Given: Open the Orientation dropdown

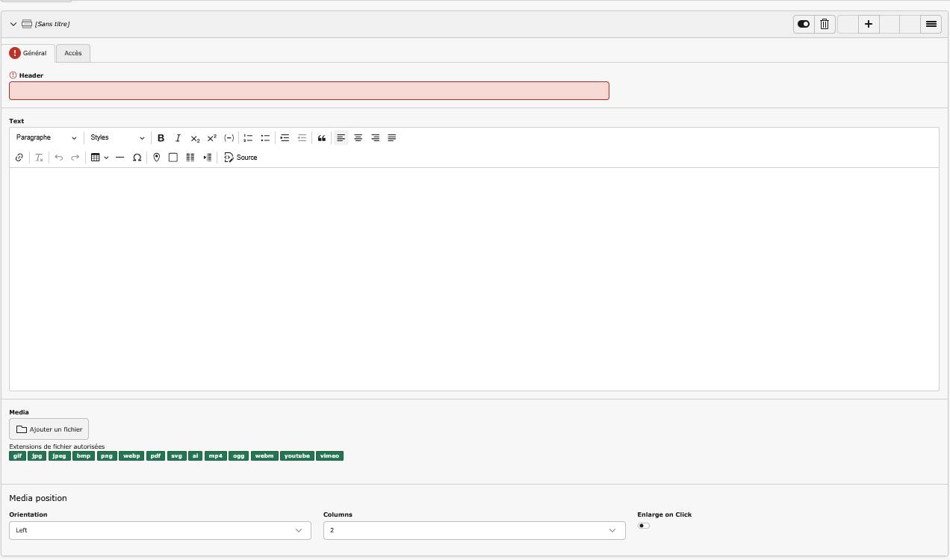Looking at the screenshot, I should (160, 530).
